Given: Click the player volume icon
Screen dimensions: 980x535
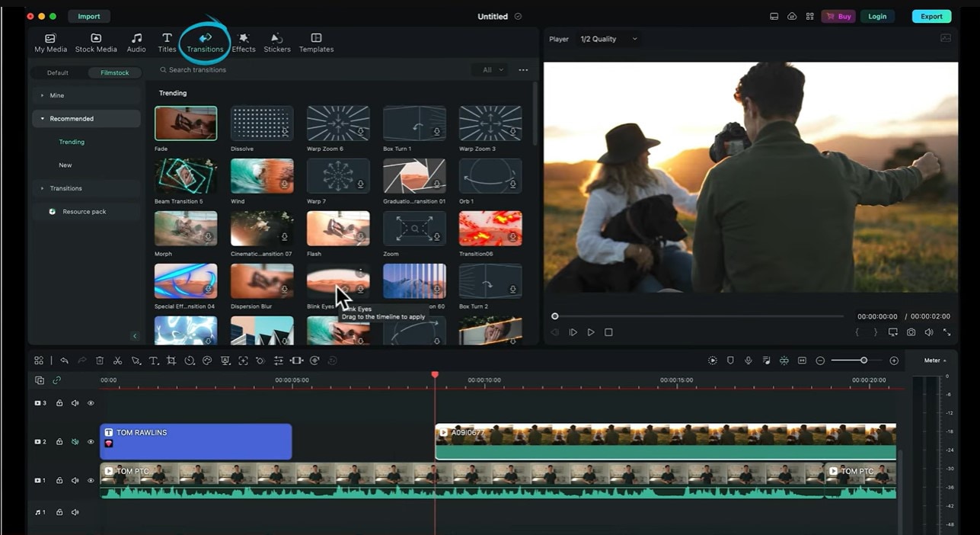Looking at the screenshot, I should (929, 332).
